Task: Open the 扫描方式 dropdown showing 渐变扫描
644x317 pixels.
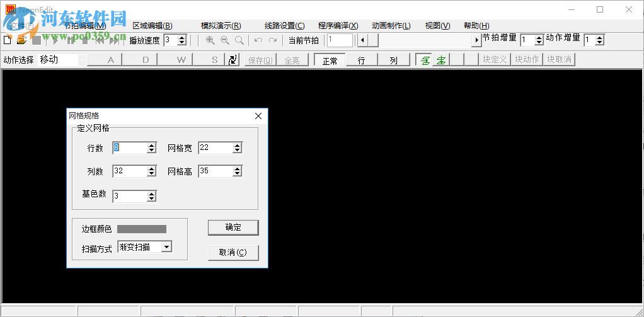Action: point(166,247)
